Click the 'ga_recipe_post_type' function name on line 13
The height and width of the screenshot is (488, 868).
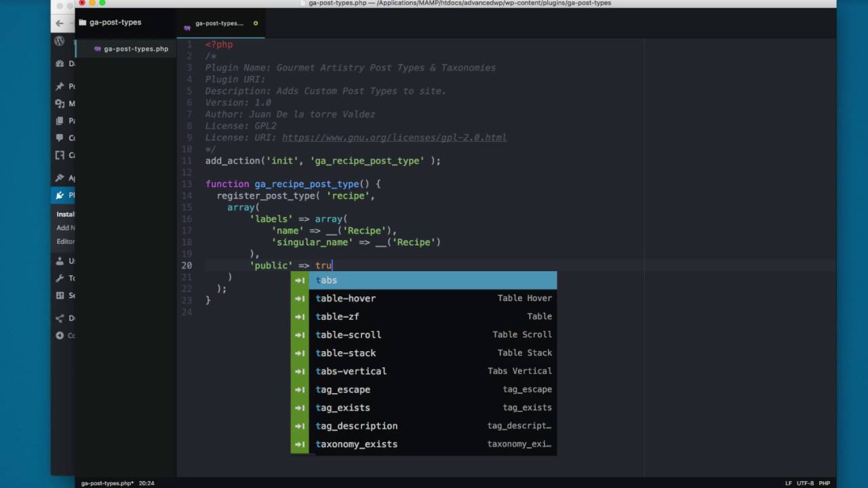tap(306, 184)
